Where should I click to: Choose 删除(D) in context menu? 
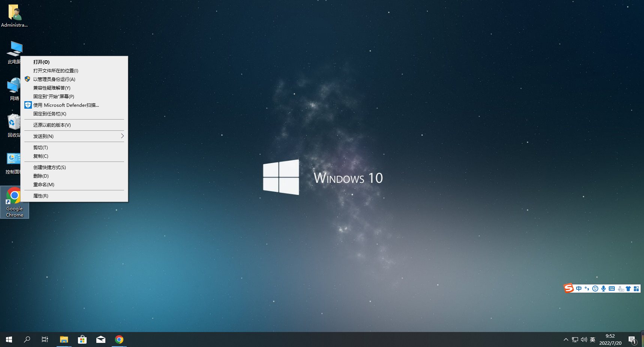point(74,176)
